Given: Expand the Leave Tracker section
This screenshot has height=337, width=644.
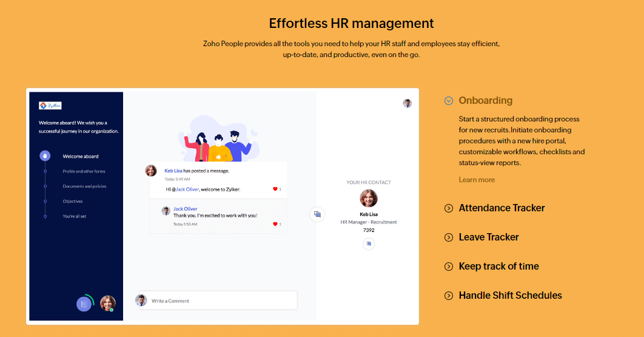Looking at the screenshot, I should pyautogui.click(x=449, y=237).
